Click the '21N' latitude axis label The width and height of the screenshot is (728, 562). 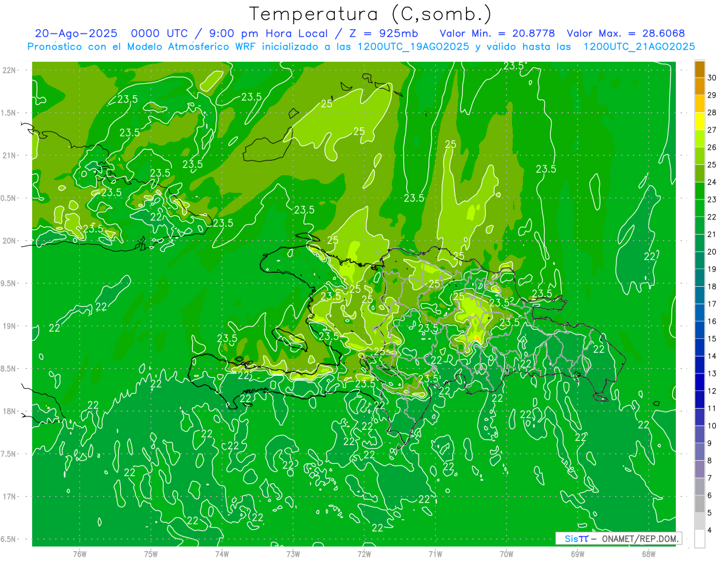[10, 155]
